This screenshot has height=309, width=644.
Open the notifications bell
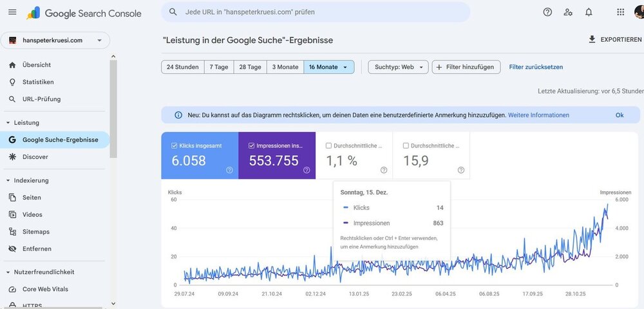tap(589, 12)
